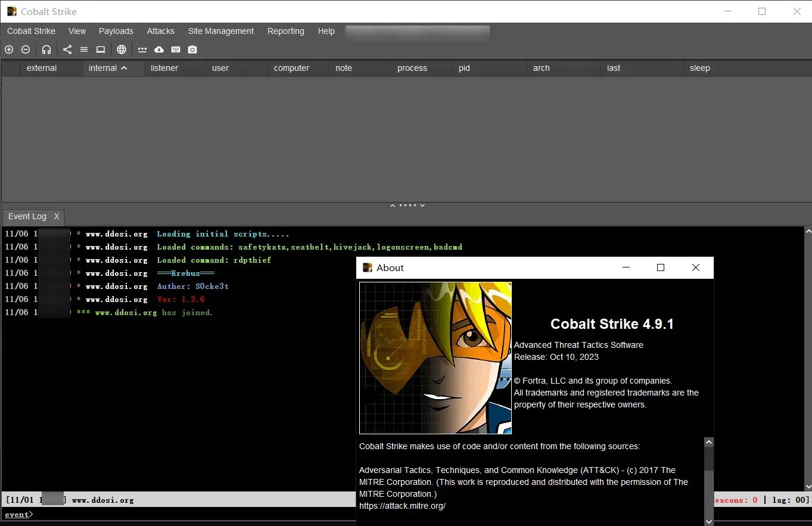Open the View menu
The width and height of the screenshot is (812, 526).
[77, 31]
